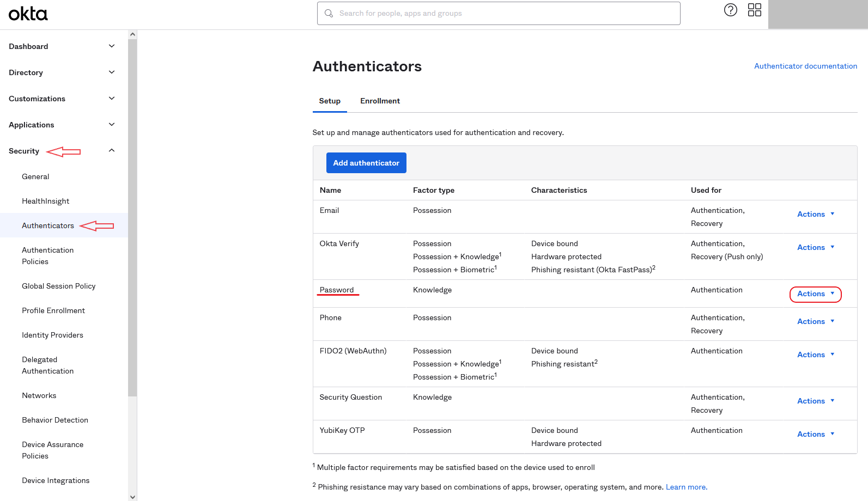This screenshot has width=868, height=501.
Task: Open Actions dropdown for Phone
Action: coord(816,321)
